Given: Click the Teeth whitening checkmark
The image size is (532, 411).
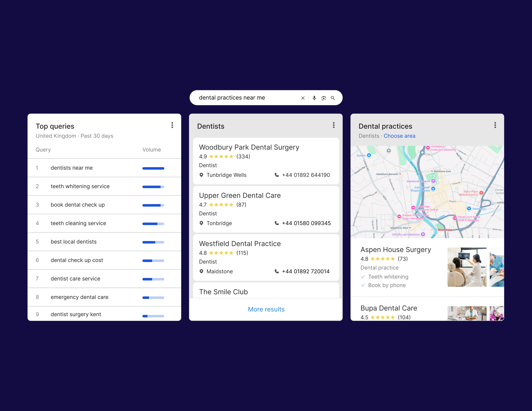Looking at the screenshot, I should 363,277.
